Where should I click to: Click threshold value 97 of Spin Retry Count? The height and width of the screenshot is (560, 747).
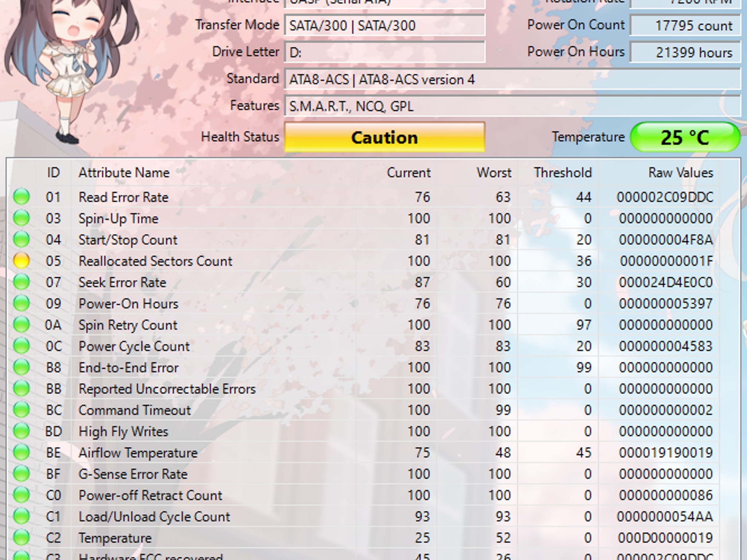tap(584, 325)
